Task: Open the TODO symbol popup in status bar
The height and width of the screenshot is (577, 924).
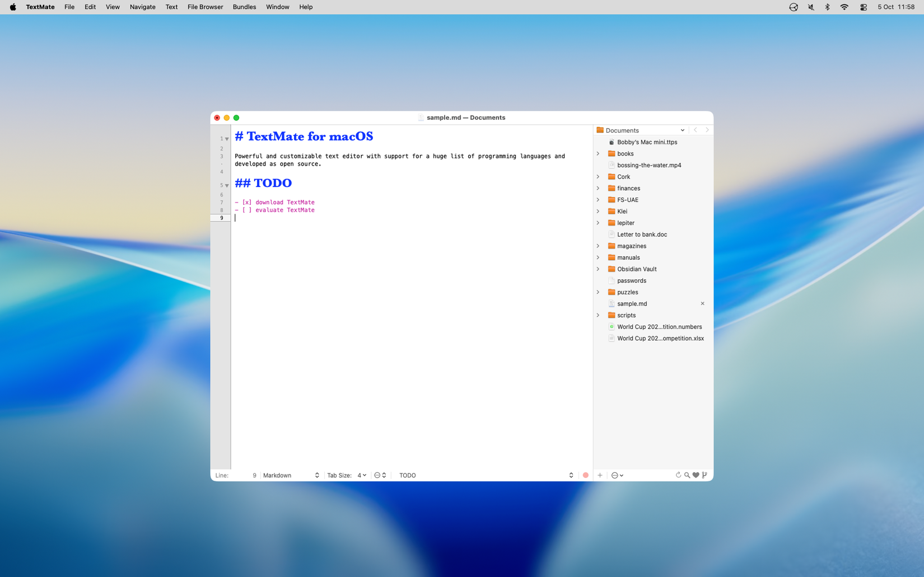Action: (486, 475)
